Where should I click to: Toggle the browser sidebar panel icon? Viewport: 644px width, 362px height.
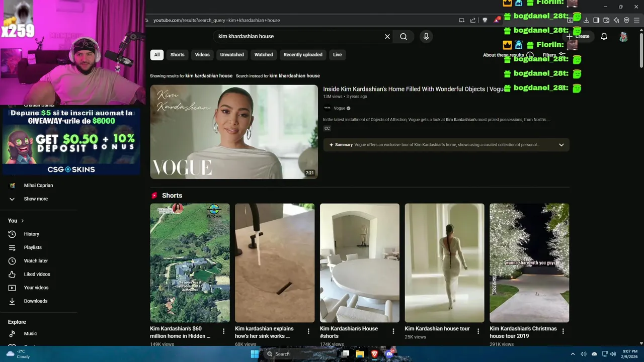pyautogui.click(x=596, y=20)
